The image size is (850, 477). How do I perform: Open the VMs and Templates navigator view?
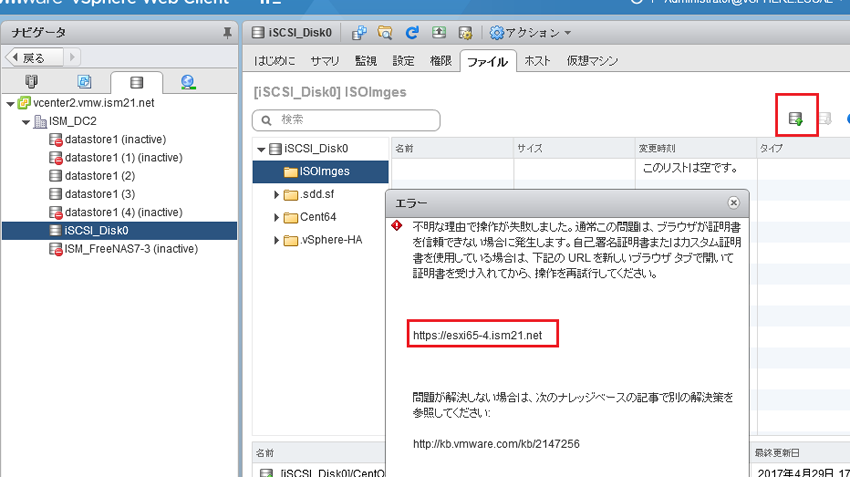[x=85, y=82]
